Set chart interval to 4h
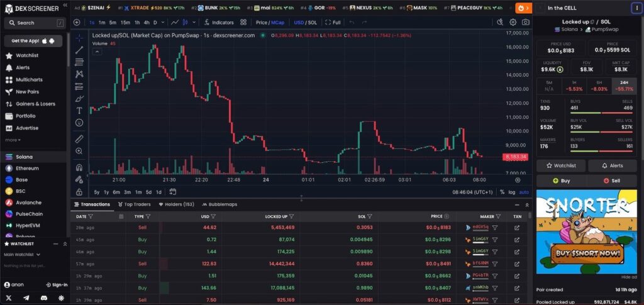Screen dimensions: 644x305 (x=147, y=23)
